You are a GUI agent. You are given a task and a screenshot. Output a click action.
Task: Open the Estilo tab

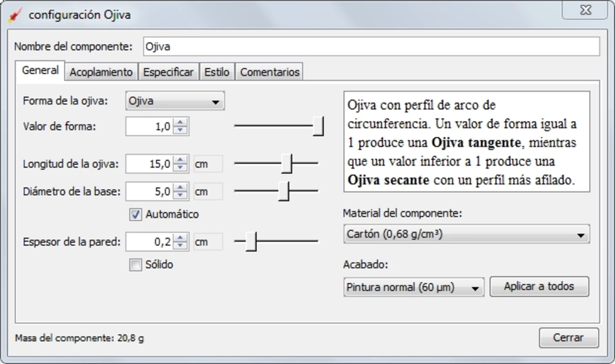(x=216, y=71)
